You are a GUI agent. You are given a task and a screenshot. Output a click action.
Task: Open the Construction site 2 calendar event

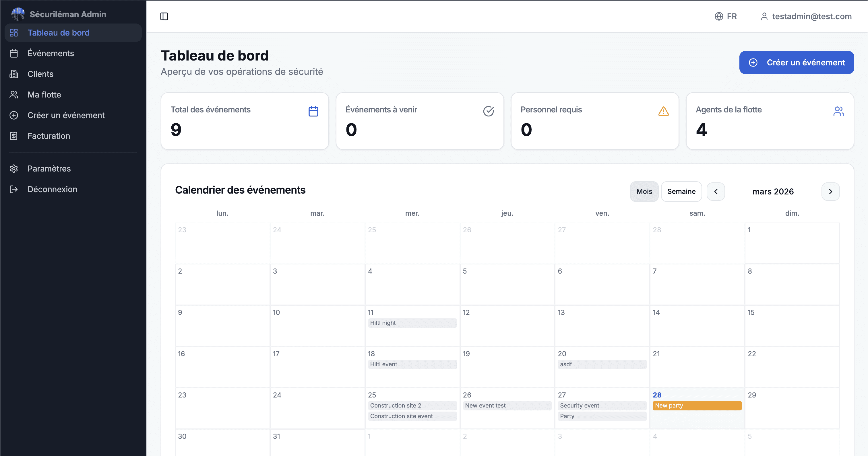412,406
